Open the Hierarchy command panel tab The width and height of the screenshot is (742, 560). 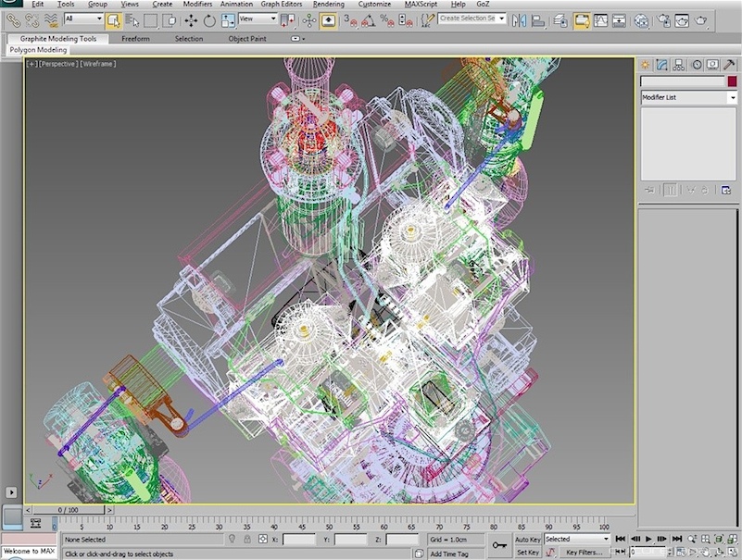tap(679, 65)
